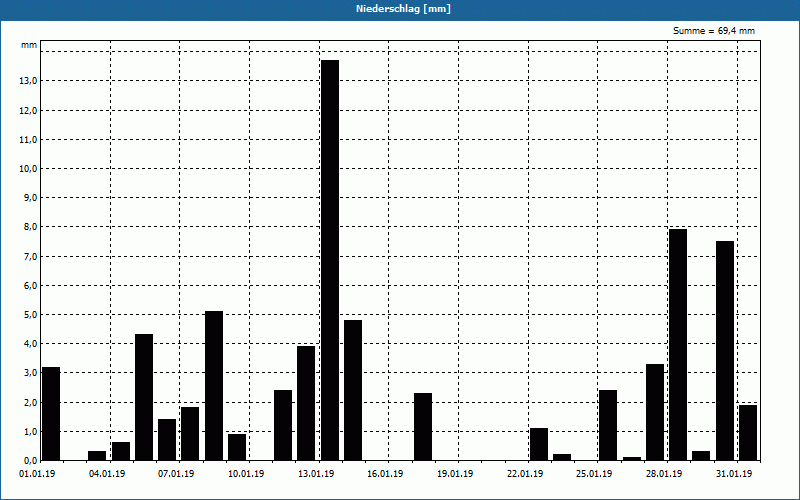Click the 5,0 y-axis value

pyautogui.click(x=30, y=314)
